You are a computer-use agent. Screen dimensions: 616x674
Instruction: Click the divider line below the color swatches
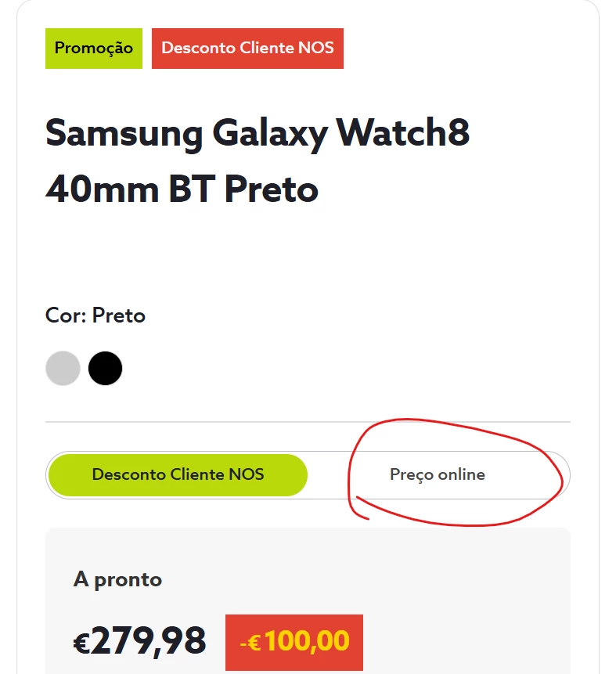308,422
